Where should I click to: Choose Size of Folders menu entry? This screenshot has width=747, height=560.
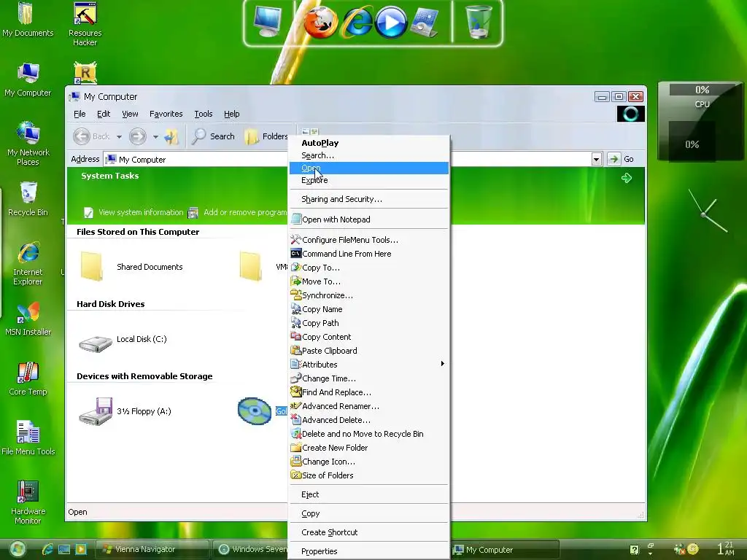368,475
